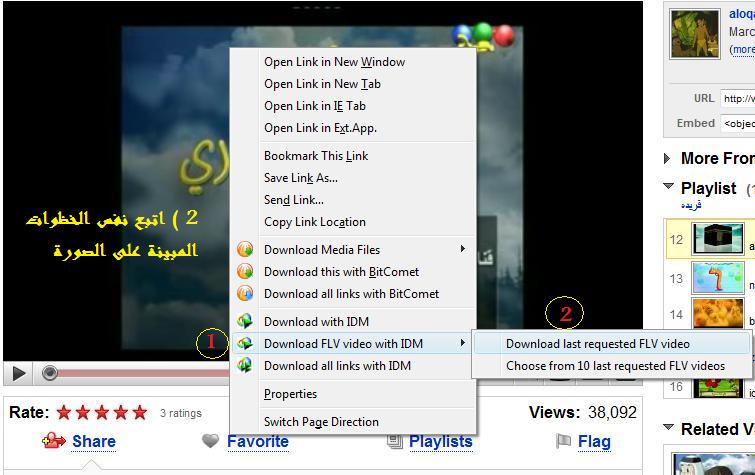Open the first Related Videos thumbnail
Image resolution: width=755 pixels, height=475 pixels.
point(714,464)
